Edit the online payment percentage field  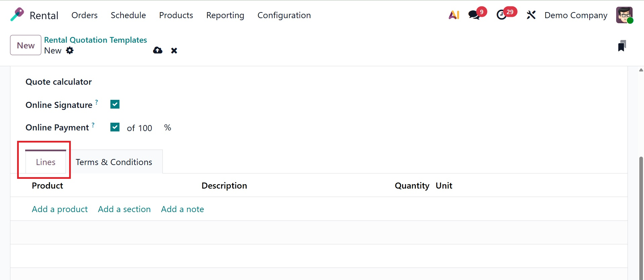(x=145, y=128)
